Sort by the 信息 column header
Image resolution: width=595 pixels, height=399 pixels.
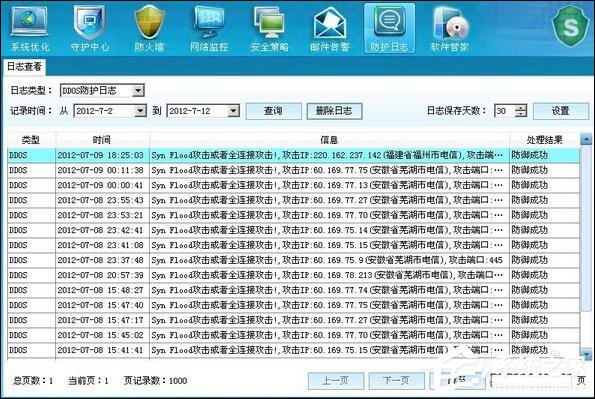click(329, 140)
